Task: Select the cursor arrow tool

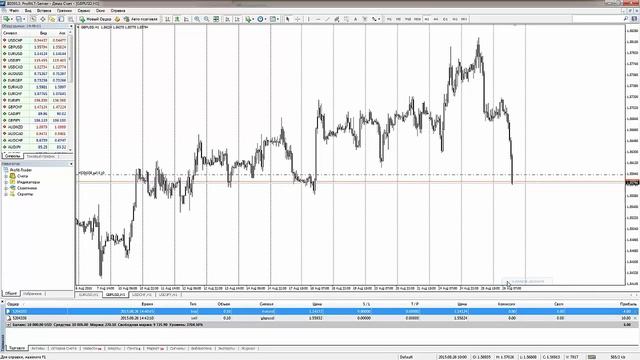Action: [288, 19]
